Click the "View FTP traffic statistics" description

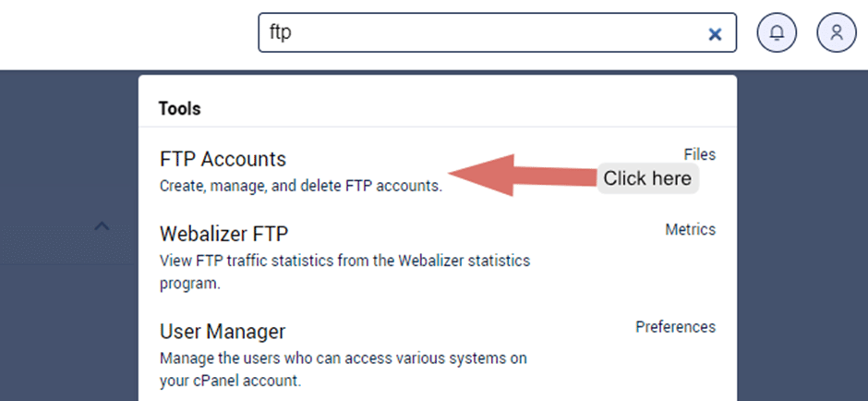click(x=344, y=272)
